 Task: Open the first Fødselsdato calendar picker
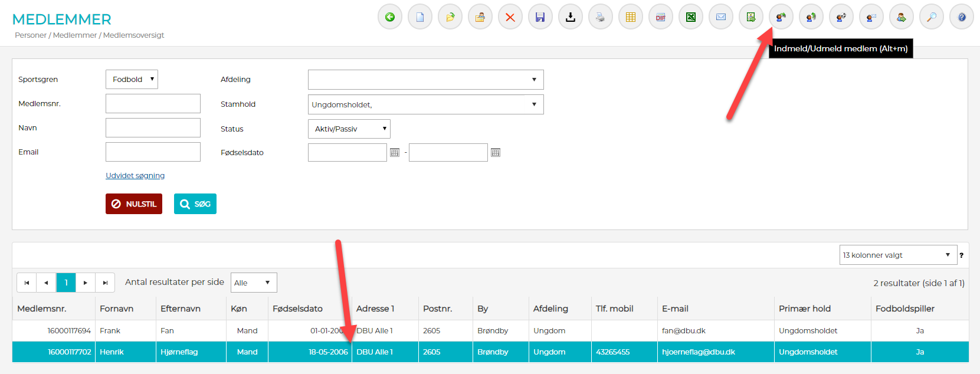tap(395, 153)
